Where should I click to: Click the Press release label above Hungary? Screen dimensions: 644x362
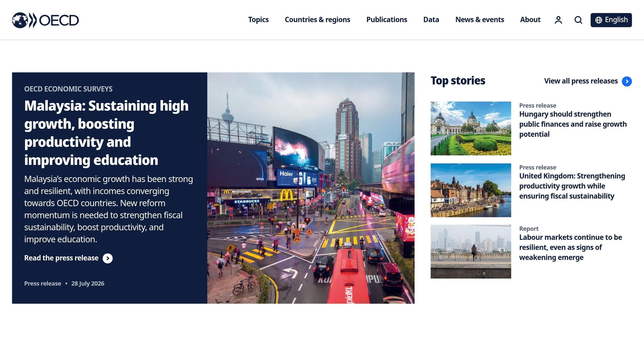(538, 106)
